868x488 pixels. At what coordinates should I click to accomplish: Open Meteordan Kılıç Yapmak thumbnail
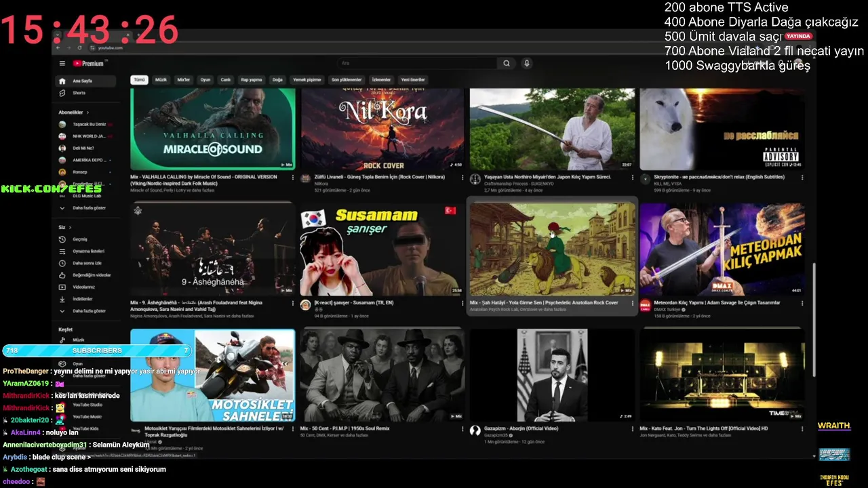click(x=722, y=249)
